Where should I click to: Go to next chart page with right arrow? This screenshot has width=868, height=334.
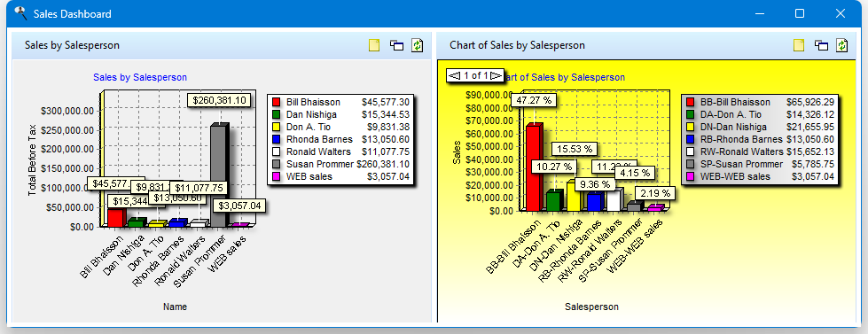[x=496, y=76]
